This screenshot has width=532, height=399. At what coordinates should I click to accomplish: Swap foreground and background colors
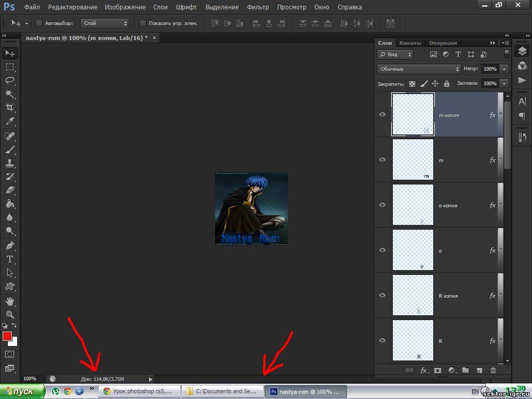(x=14, y=325)
